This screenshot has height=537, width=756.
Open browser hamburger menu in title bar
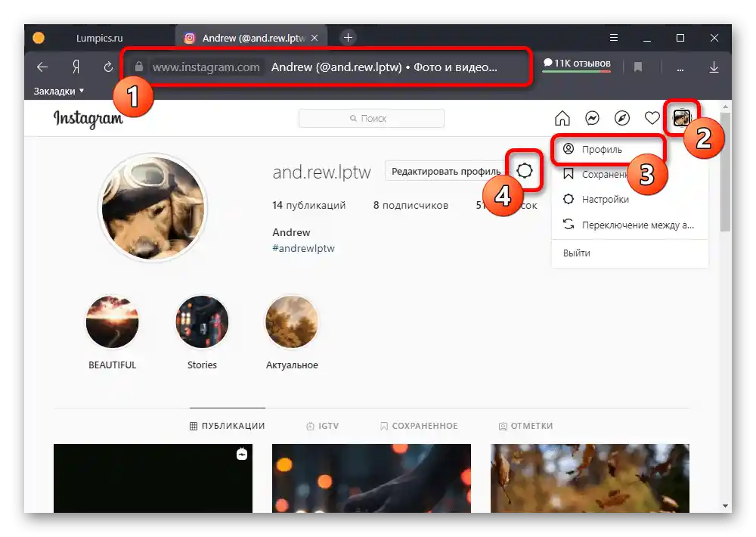pos(614,38)
